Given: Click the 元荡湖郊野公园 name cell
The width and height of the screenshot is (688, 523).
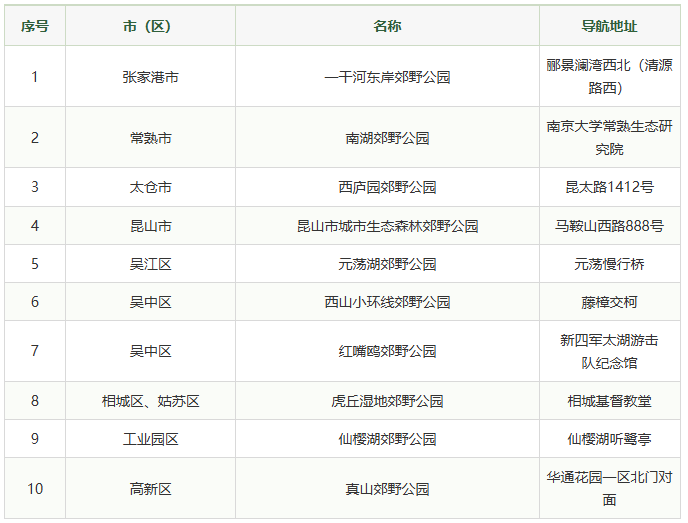Looking at the screenshot, I should pyautogui.click(x=387, y=264).
